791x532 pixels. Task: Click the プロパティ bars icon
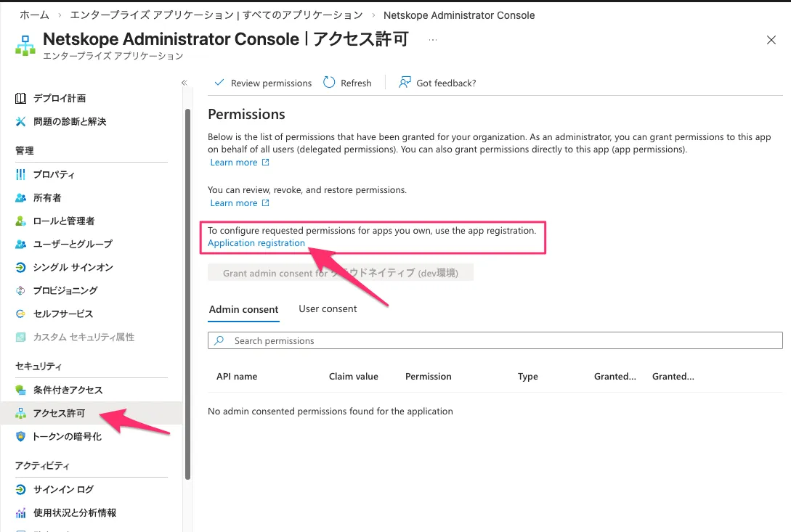tap(20, 174)
